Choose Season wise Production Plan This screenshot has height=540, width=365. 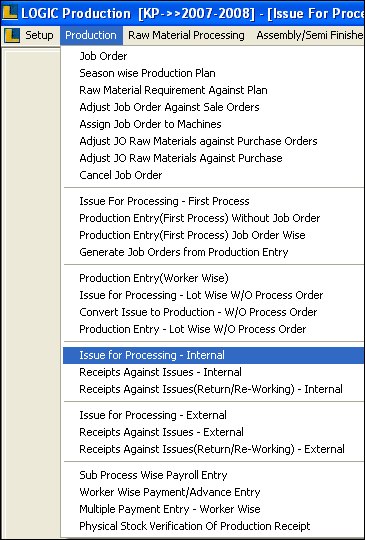click(x=147, y=73)
